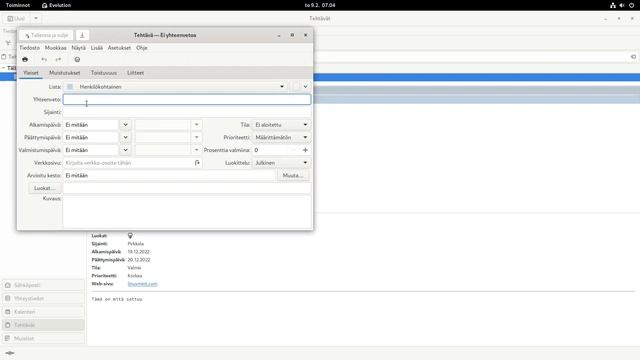The image size is (640, 360).
Task: Click the Evolution app menu in top bar
Action: pyautogui.click(x=56, y=5)
